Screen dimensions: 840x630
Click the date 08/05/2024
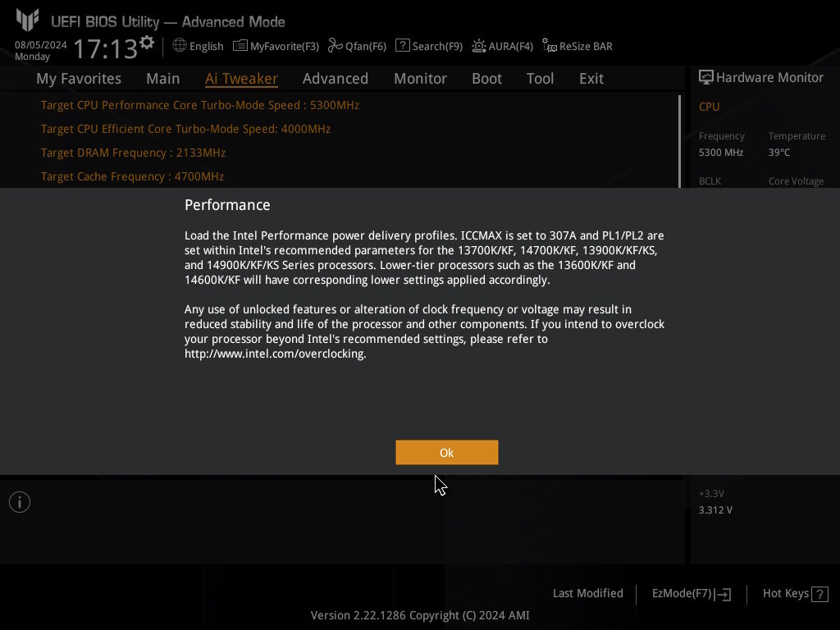click(41, 45)
